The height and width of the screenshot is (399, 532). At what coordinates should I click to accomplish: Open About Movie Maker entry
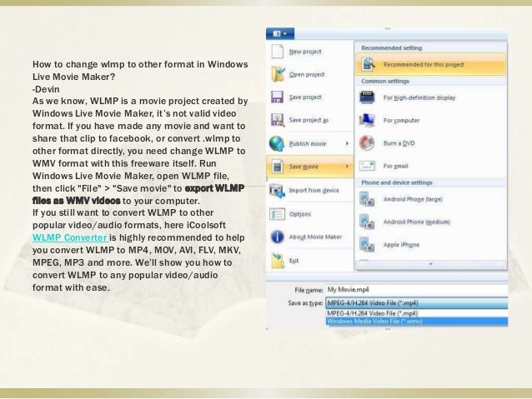pyautogui.click(x=309, y=237)
